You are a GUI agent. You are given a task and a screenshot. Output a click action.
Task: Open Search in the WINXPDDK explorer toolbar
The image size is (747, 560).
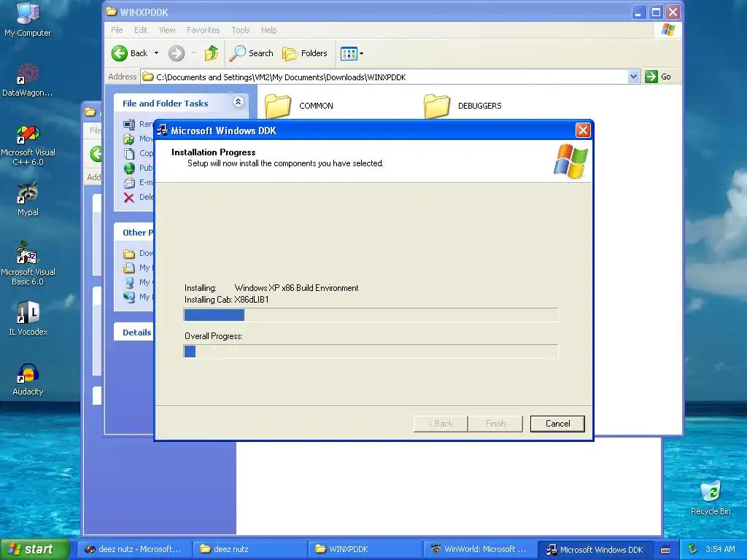[252, 53]
